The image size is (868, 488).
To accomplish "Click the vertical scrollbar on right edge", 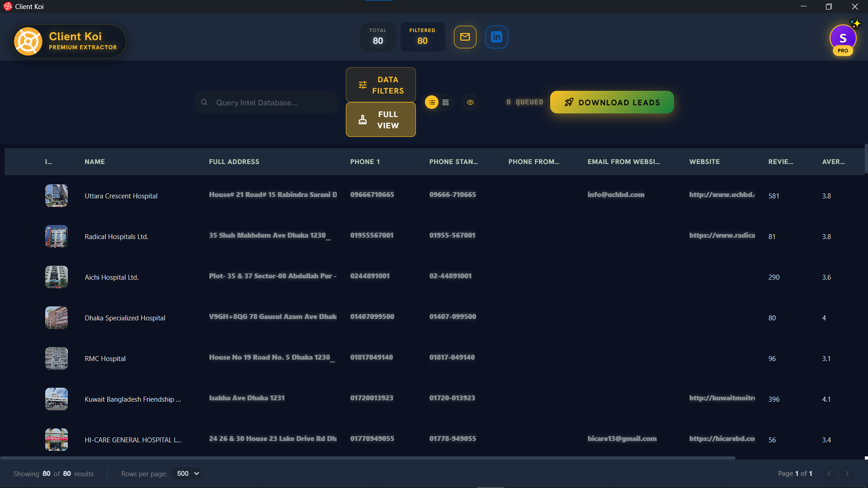I will 866,158.
